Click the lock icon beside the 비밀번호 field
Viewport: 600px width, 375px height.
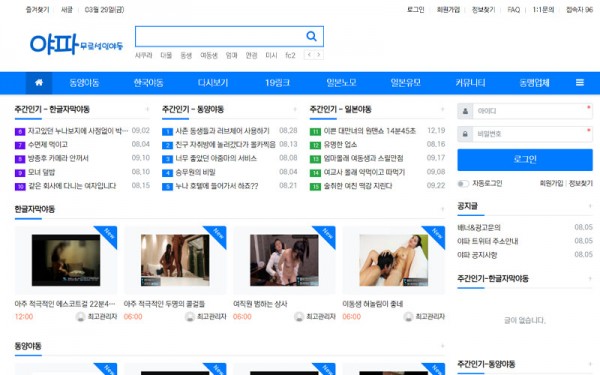click(465, 134)
